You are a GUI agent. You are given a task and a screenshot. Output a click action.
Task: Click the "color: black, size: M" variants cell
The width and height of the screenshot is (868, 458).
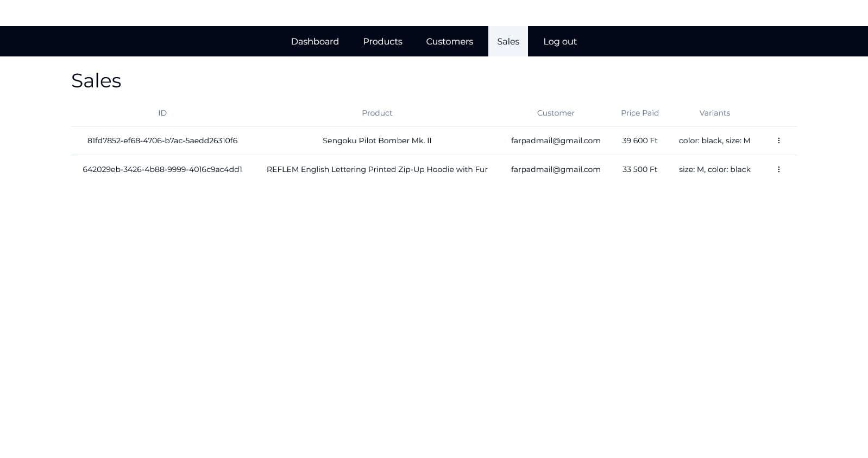coord(714,141)
